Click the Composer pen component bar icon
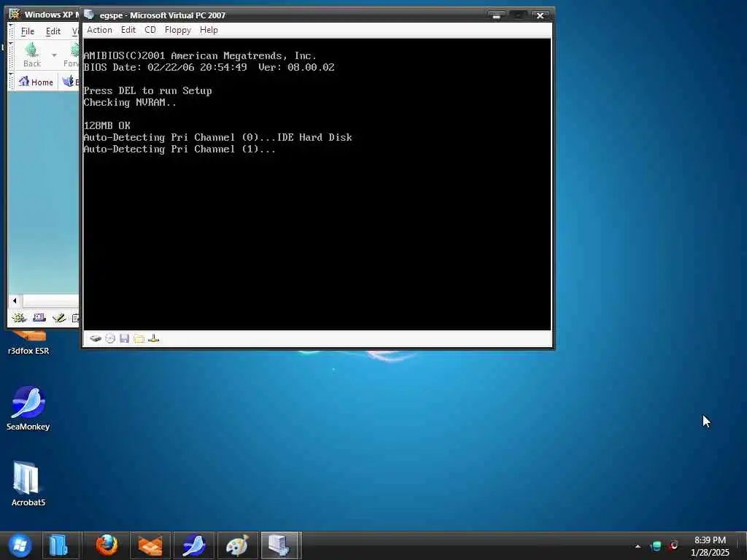 (59, 318)
